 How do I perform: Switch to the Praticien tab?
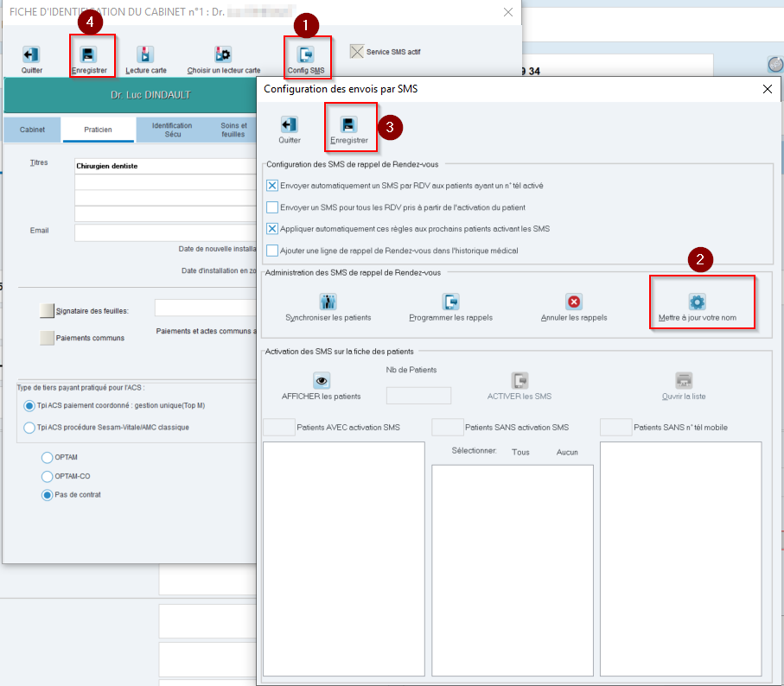(98, 130)
